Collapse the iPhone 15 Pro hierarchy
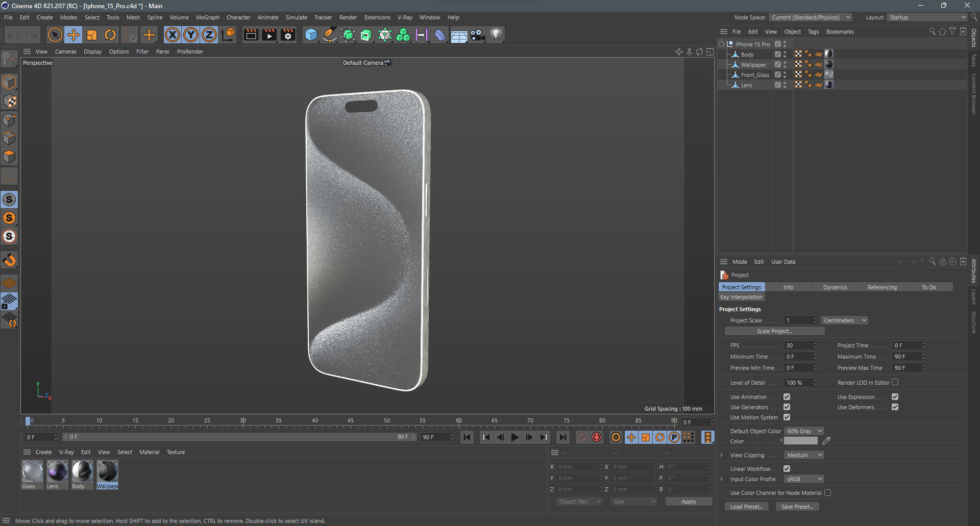Viewport: 980px width, 526px height. pos(722,44)
